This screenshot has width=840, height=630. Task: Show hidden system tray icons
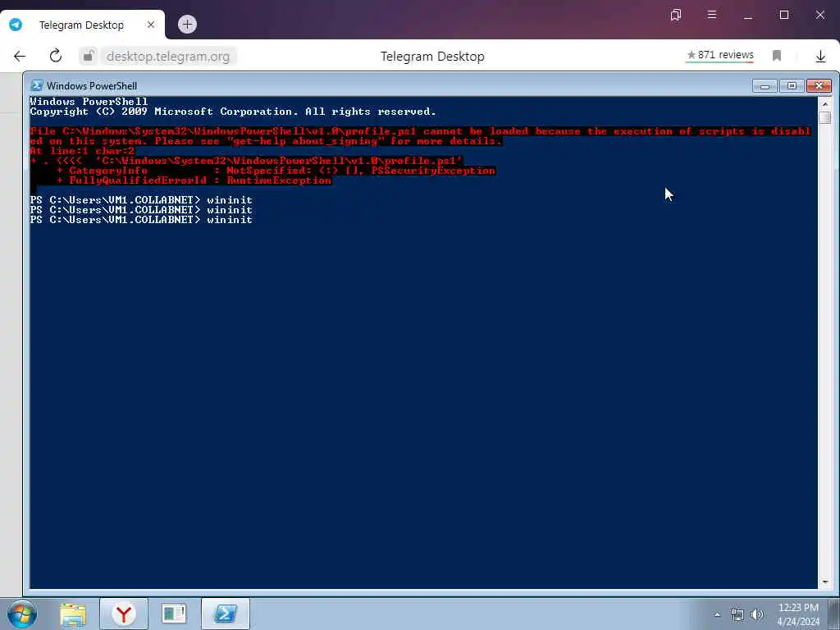717,614
